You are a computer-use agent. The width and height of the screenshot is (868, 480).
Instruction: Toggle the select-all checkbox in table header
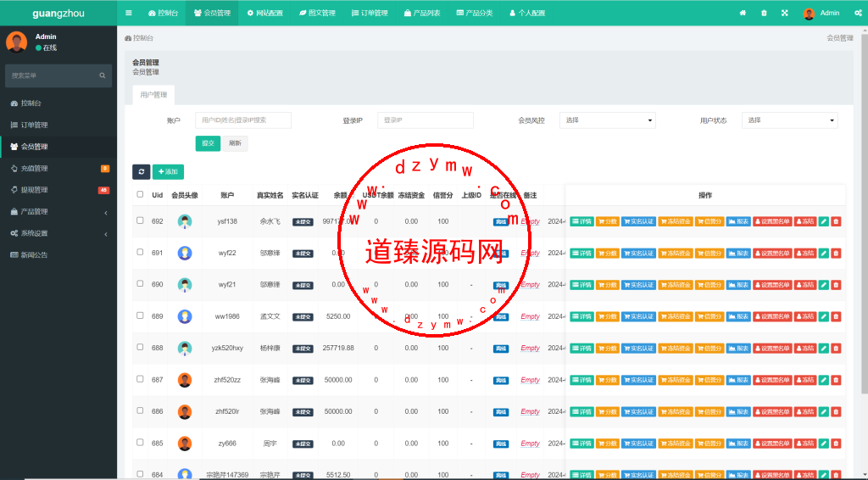(x=140, y=194)
